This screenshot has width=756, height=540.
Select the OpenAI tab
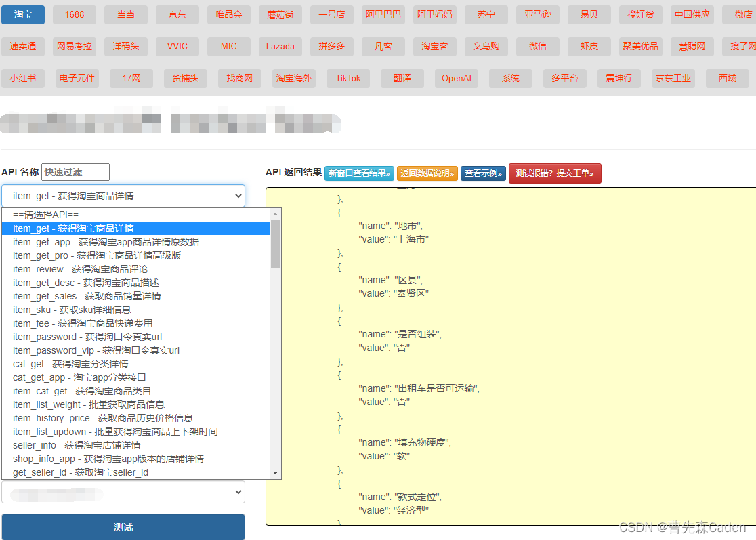457,78
